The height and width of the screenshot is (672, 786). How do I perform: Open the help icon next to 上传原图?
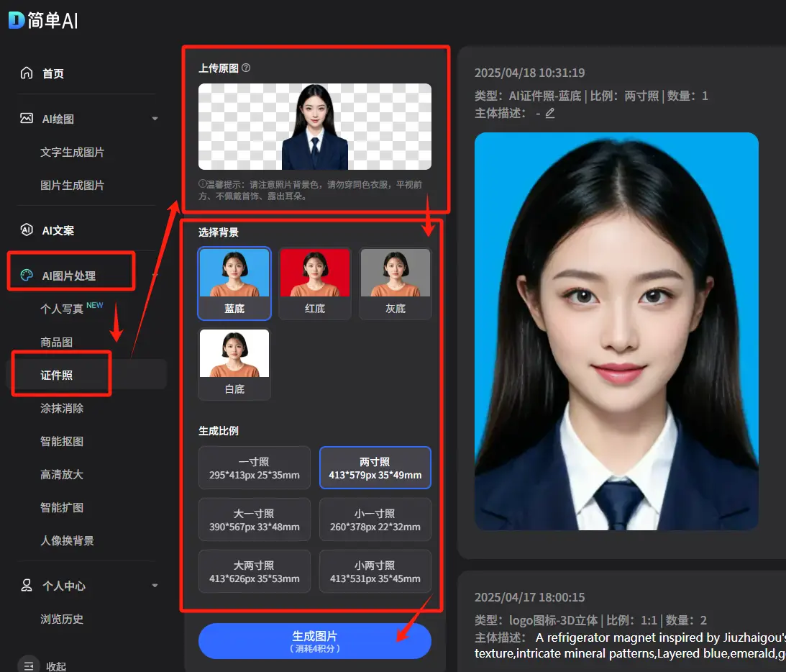[x=247, y=68]
